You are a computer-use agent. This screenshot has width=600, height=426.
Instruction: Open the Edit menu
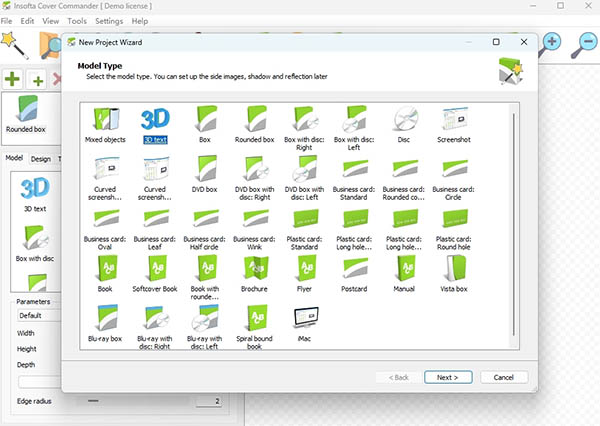point(27,21)
